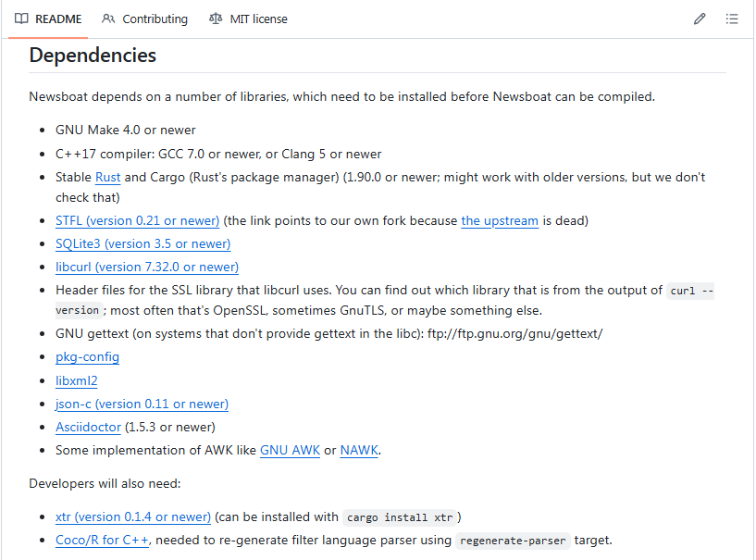Image resolution: width=756 pixels, height=560 pixels.
Task: Open the outline list icon at top right
Action: [732, 19]
